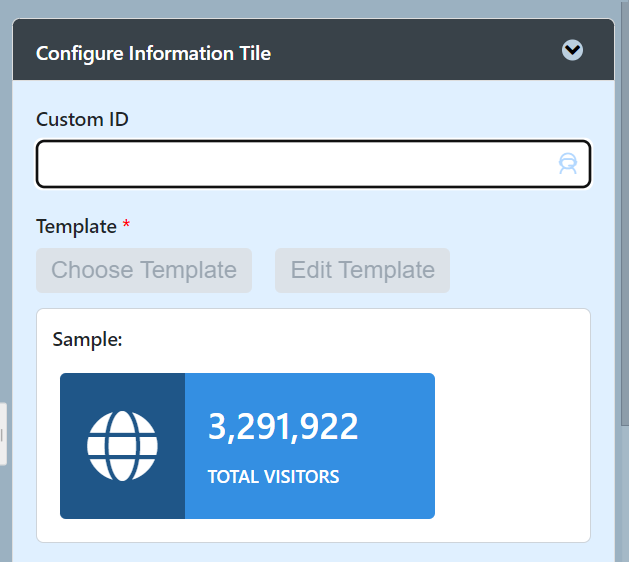Click the Custom ID label
Screen dimensions: 629x562
(x=82, y=119)
